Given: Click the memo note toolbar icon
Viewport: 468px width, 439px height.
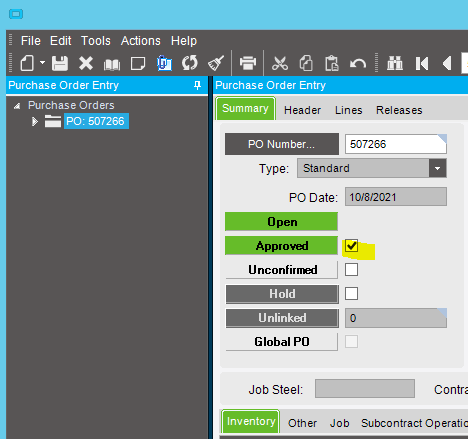Looking at the screenshot, I should point(138,63).
